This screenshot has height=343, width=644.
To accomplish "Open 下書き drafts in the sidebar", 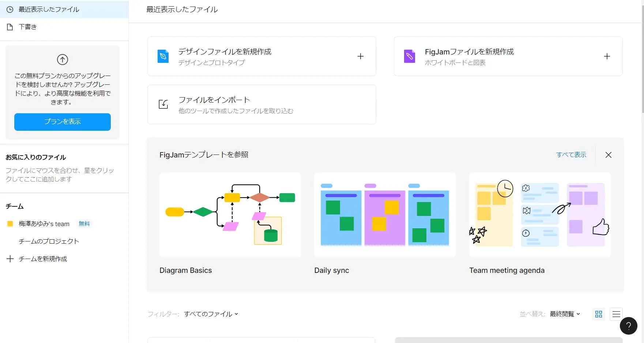I will point(64,27).
